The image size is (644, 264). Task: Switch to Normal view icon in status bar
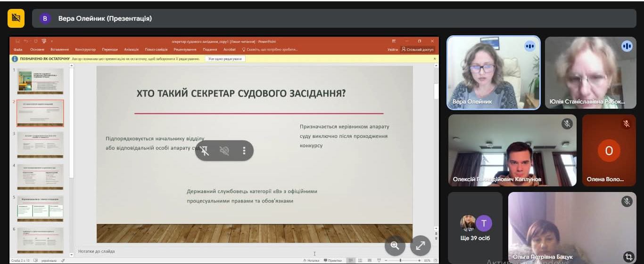coord(350,260)
